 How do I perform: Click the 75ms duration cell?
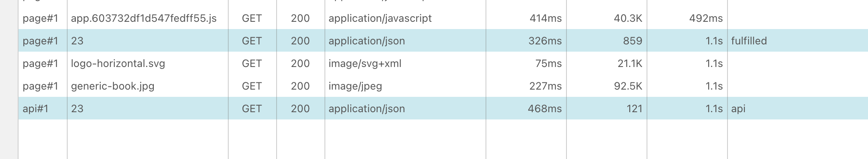coord(548,63)
